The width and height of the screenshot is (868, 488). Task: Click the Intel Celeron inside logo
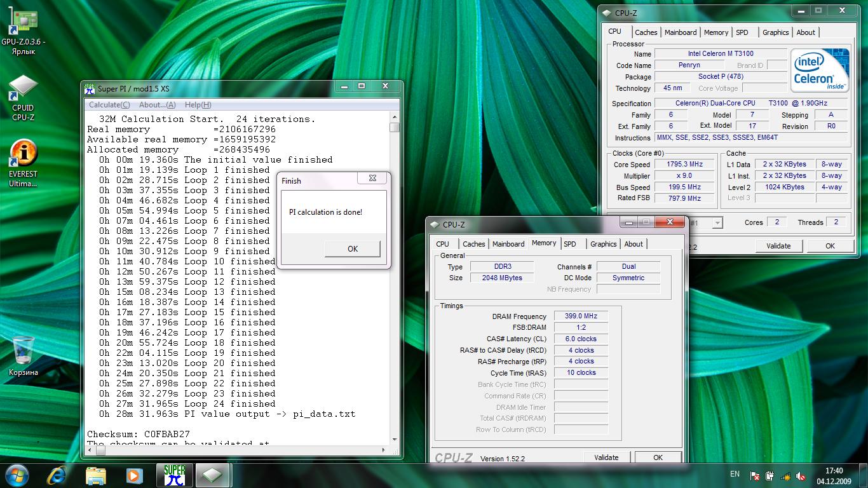[x=820, y=70]
